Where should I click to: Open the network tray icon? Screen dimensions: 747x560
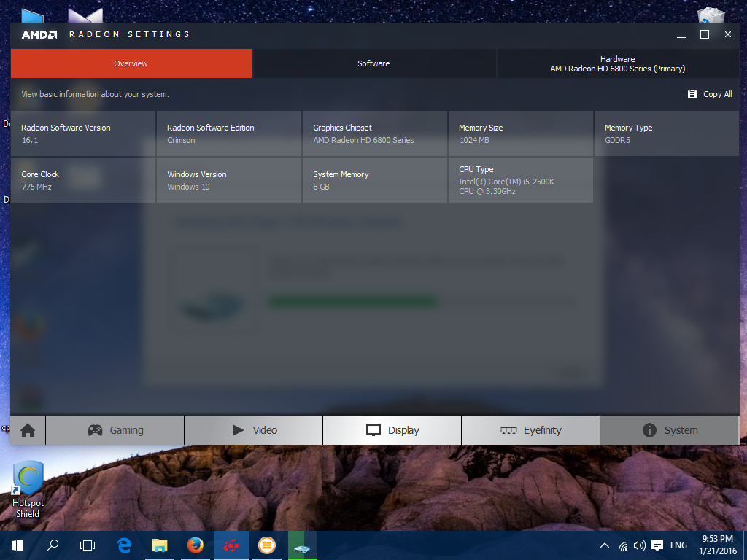(x=623, y=545)
